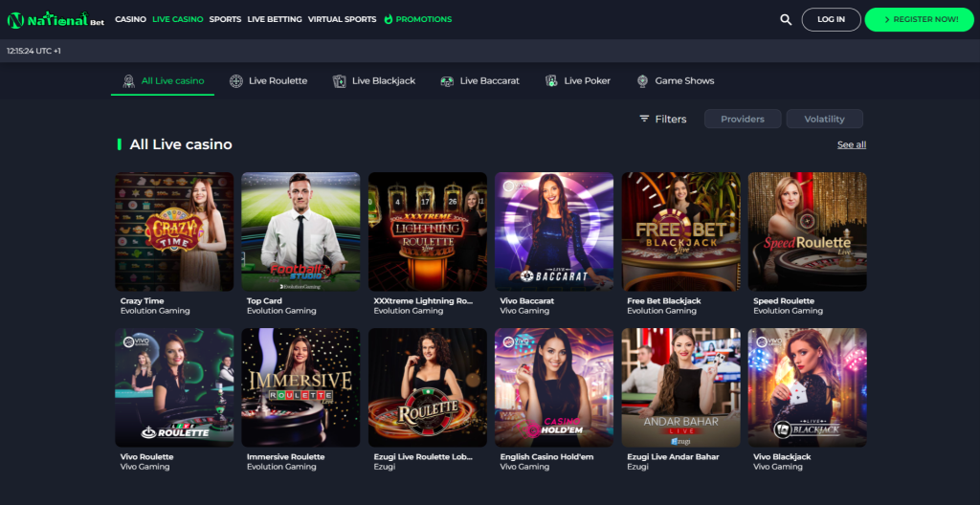Click the Immersive Roulette title text
980x505 pixels.
285,457
